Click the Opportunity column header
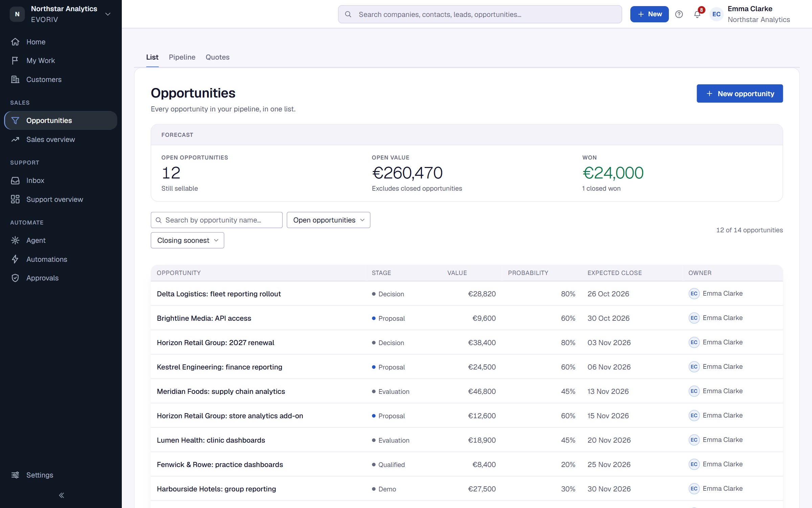812x508 pixels. (x=179, y=273)
